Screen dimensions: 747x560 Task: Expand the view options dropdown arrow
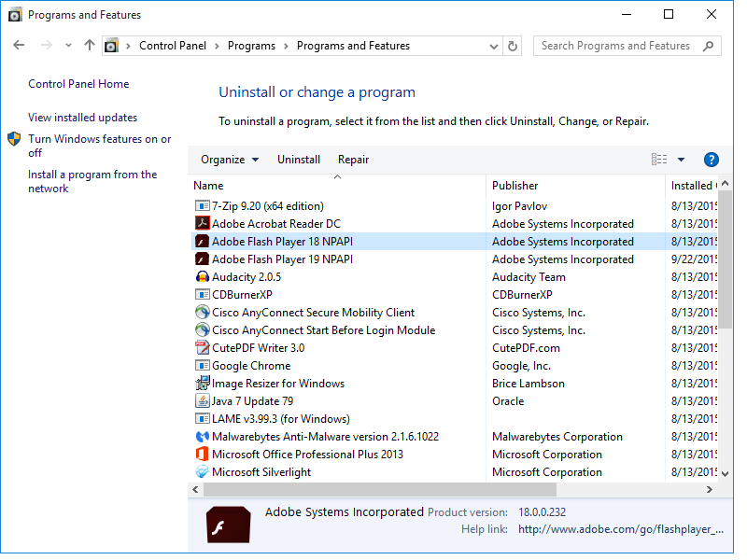[681, 160]
